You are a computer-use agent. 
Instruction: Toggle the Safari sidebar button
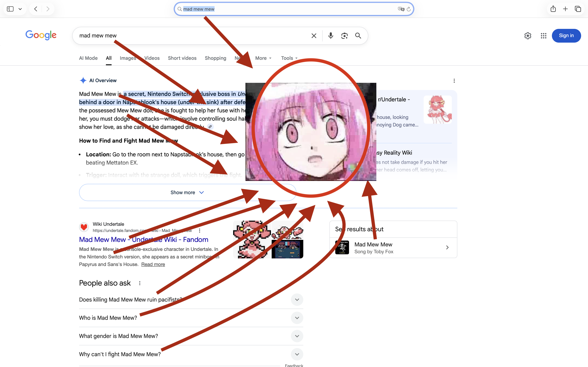tap(10, 9)
